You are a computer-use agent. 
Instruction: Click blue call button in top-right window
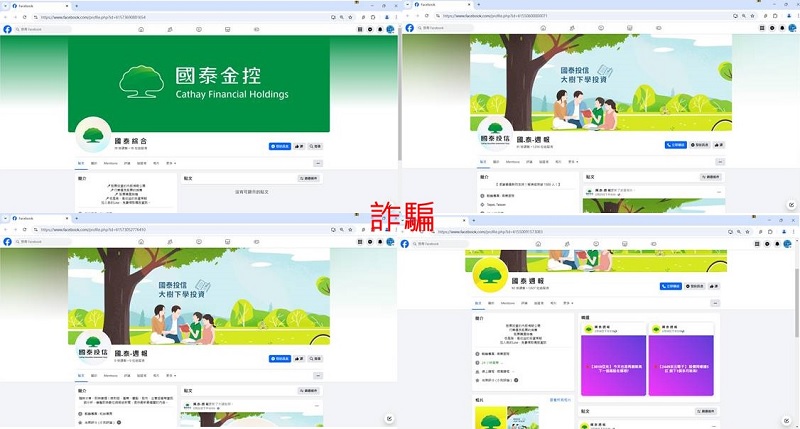click(x=676, y=145)
